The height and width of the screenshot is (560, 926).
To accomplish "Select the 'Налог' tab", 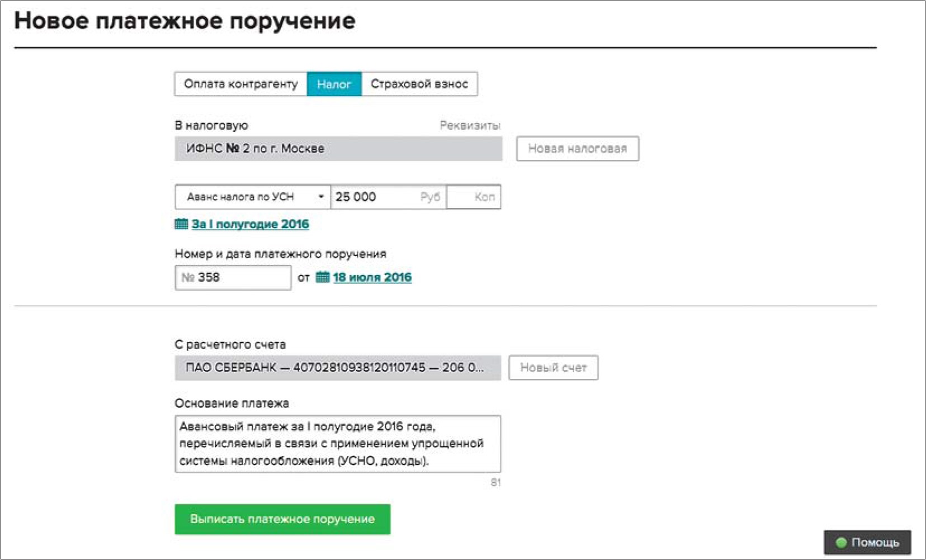I will point(334,84).
